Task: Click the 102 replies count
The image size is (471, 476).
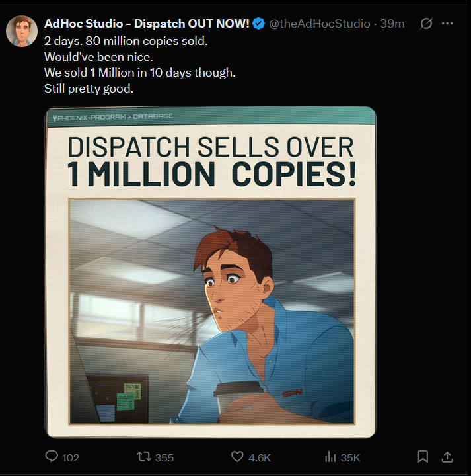Action: [71, 457]
